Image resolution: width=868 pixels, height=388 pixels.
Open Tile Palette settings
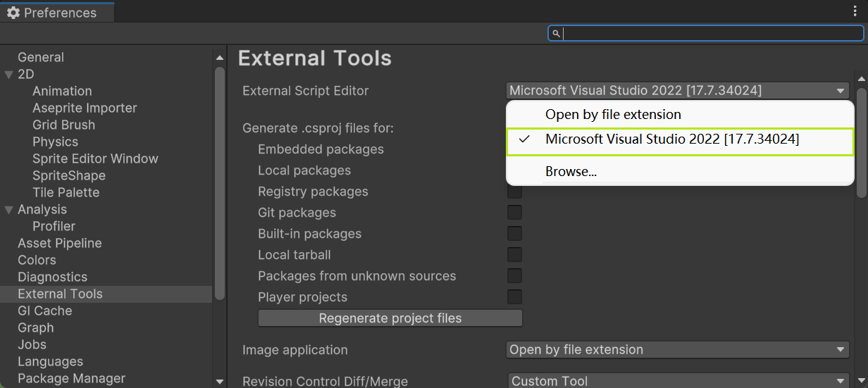pyautogui.click(x=66, y=192)
